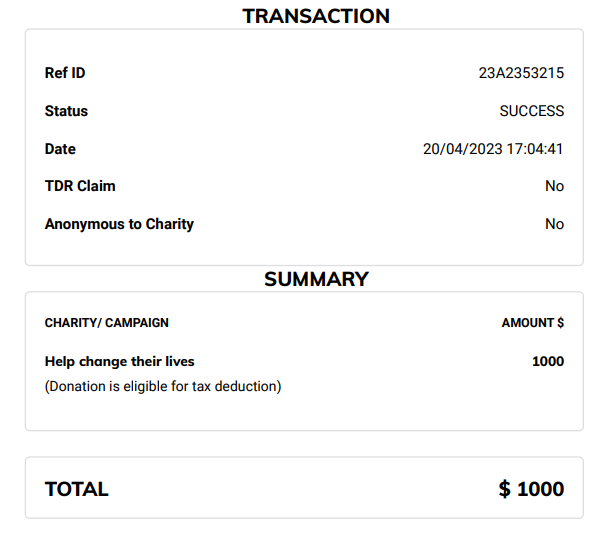Viewport: 607px width, 534px height.
Task: Click the CHARITY/ CAMPAIGN column header
Action: (107, 323)
